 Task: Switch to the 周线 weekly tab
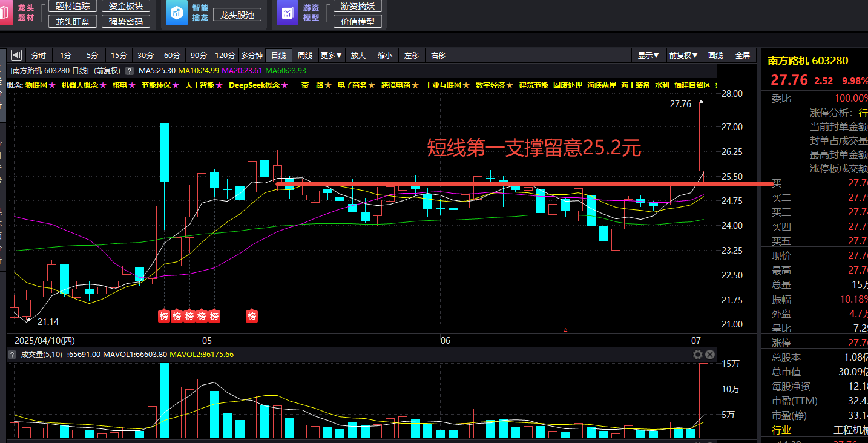pyautogui.click(x=305, y=56)
